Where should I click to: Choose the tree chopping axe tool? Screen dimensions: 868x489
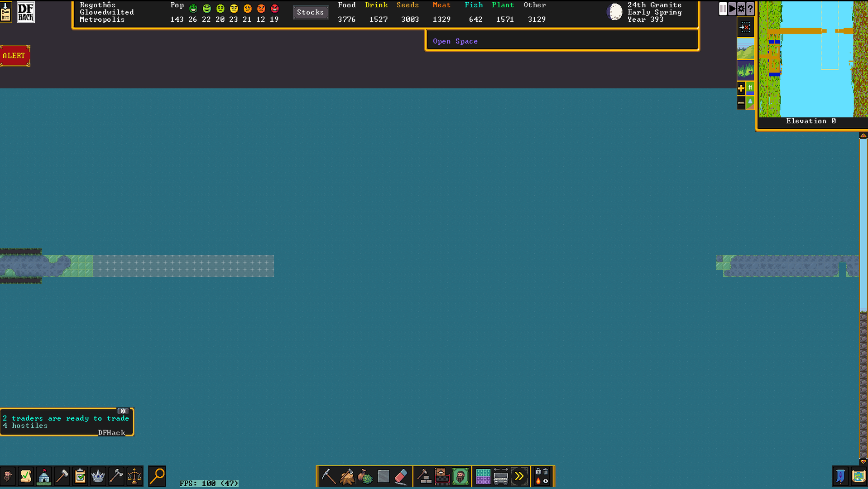click(347, 476)
